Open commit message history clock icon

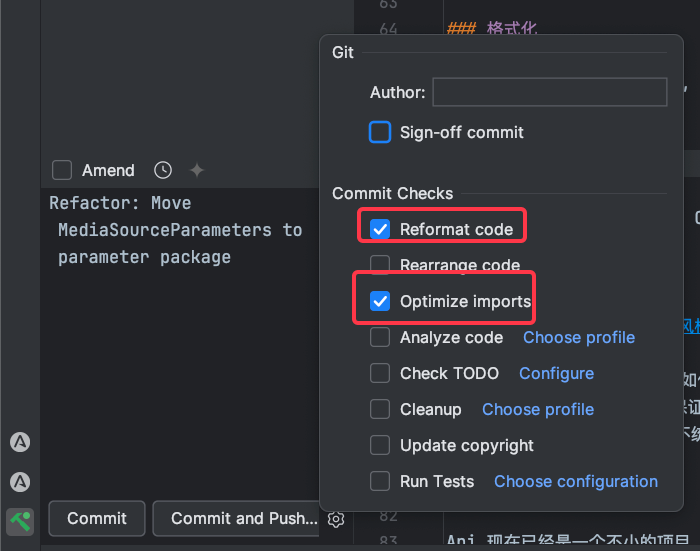coord(163,170)
